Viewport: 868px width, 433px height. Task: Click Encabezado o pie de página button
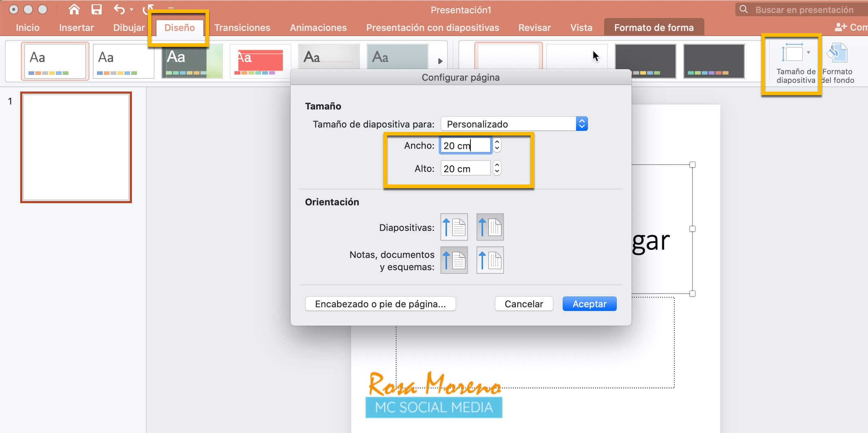(x=380, y=304)
